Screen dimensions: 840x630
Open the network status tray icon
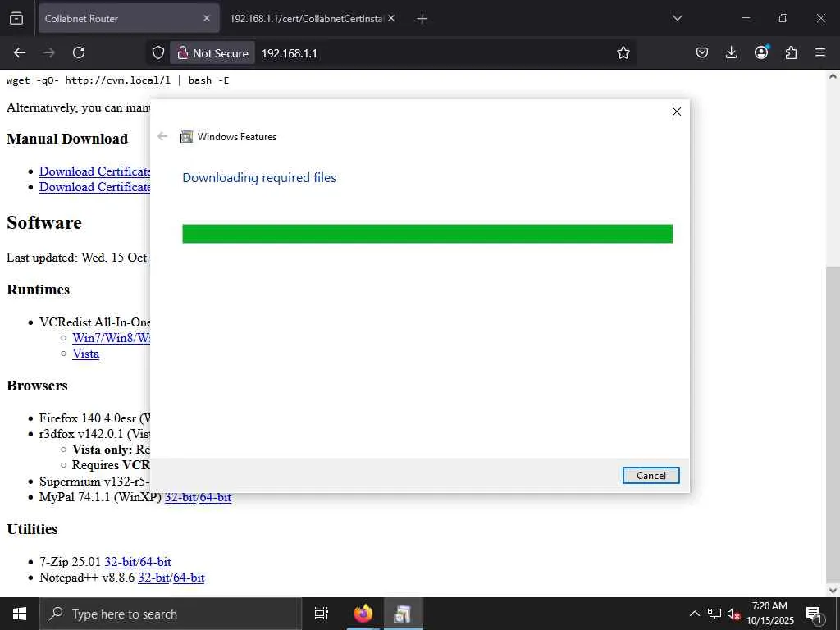tap(714, 614)
